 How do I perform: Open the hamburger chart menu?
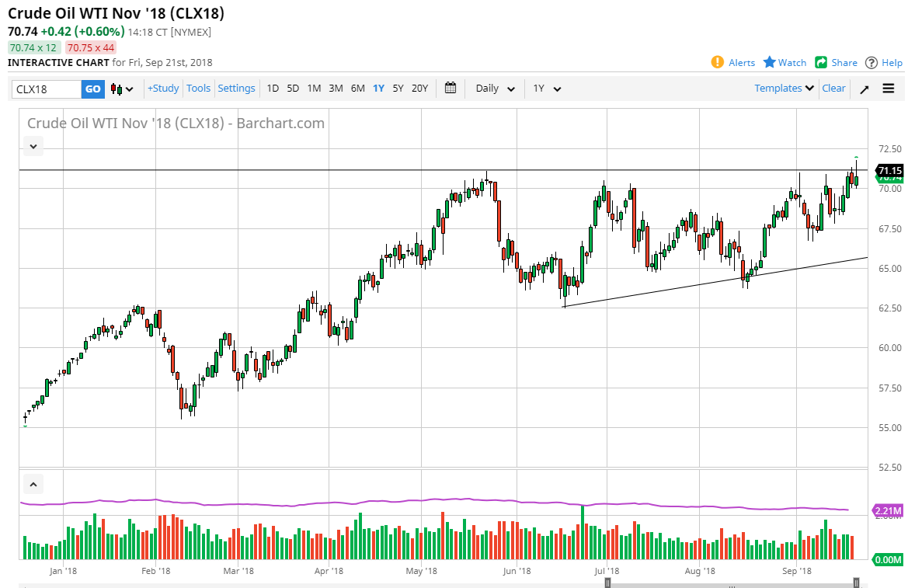pyautogui.click(x=889, y=89)
